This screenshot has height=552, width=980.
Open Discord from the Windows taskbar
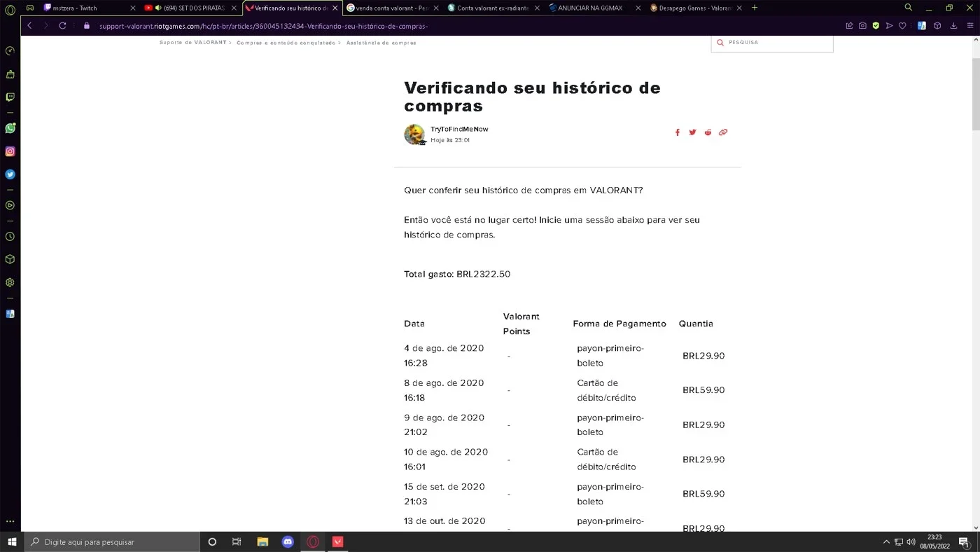tap(288, 541)
